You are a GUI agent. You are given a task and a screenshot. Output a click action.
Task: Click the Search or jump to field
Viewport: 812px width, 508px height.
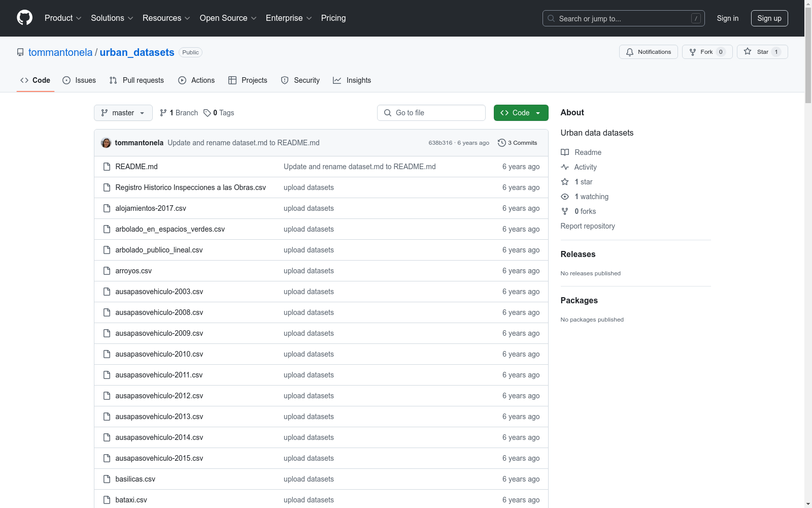point(624,18)
